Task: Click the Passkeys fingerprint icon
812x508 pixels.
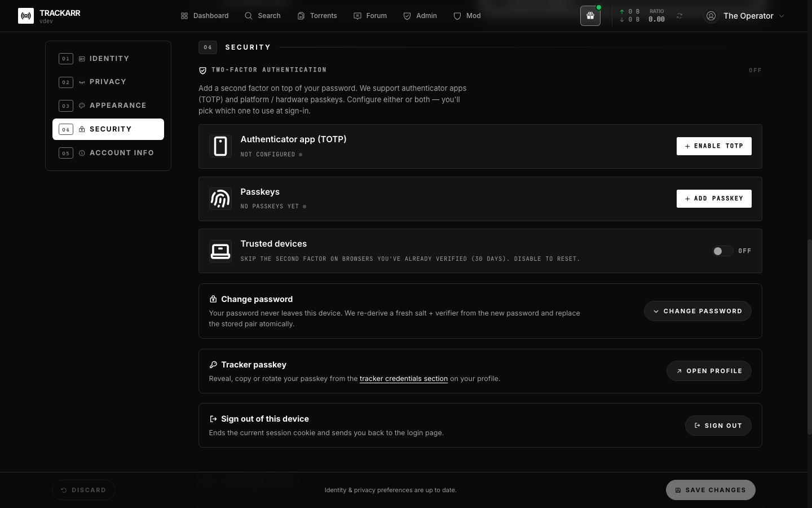Action: 220,199
